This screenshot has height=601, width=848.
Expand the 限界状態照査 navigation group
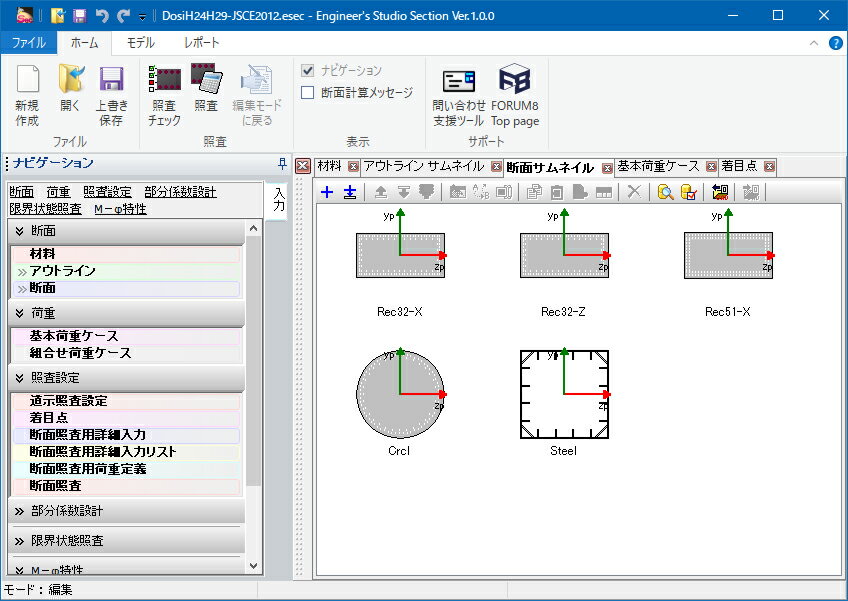tap(19, 541)
